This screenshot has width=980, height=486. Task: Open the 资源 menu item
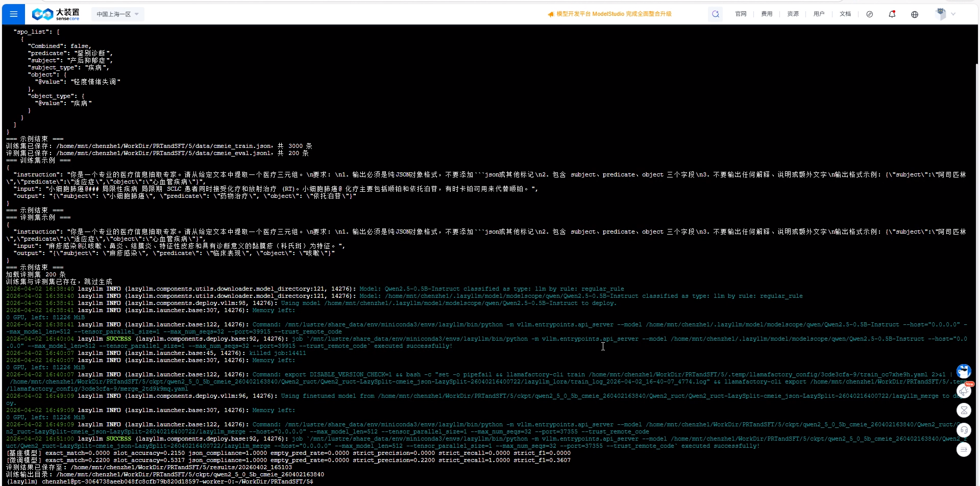[x=793, y=14]
